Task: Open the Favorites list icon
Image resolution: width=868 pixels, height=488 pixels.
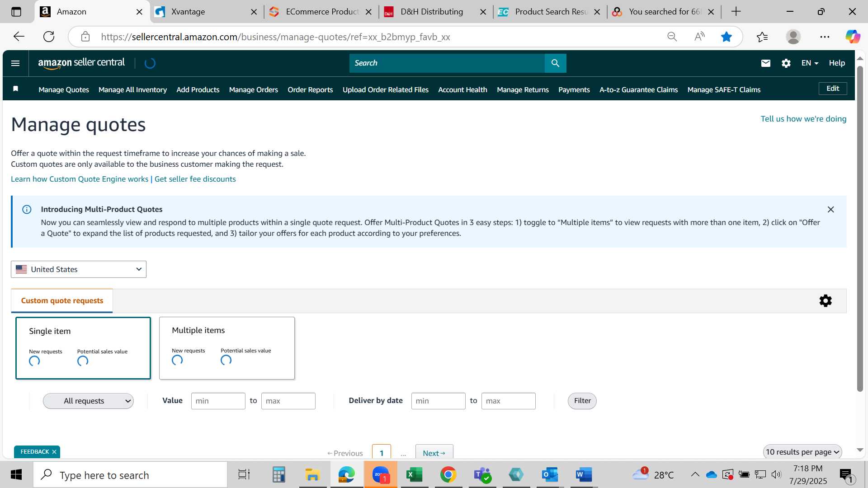Action: pos(762,37)
